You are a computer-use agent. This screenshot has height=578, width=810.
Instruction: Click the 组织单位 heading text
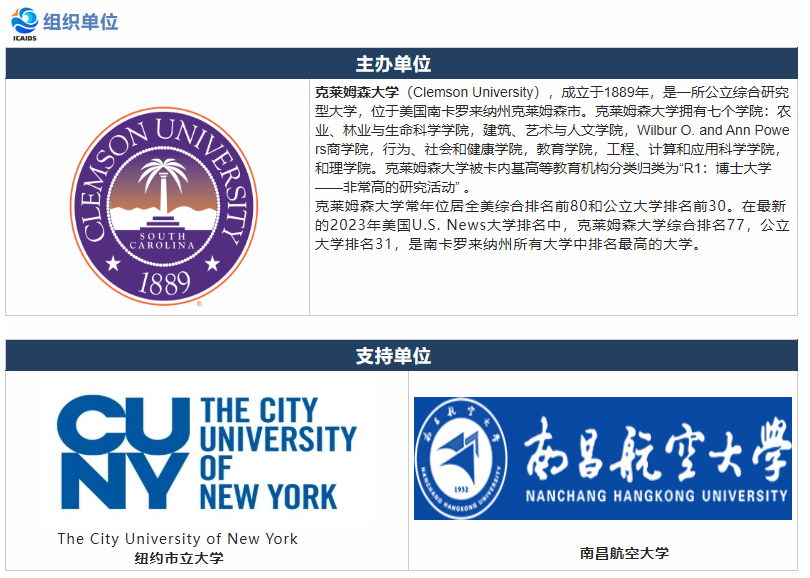pyautogui.click(x=81, y=22)
